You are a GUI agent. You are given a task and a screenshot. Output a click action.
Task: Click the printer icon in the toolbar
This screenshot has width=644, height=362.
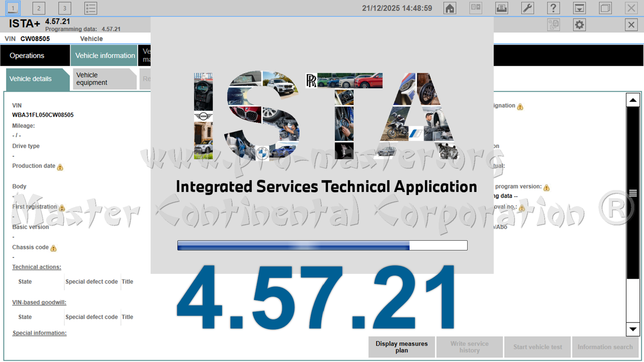coord(501,8)
